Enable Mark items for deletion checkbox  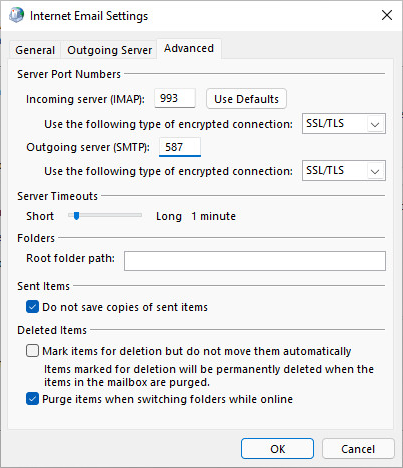pyautogui.click(x=32, y=351)
